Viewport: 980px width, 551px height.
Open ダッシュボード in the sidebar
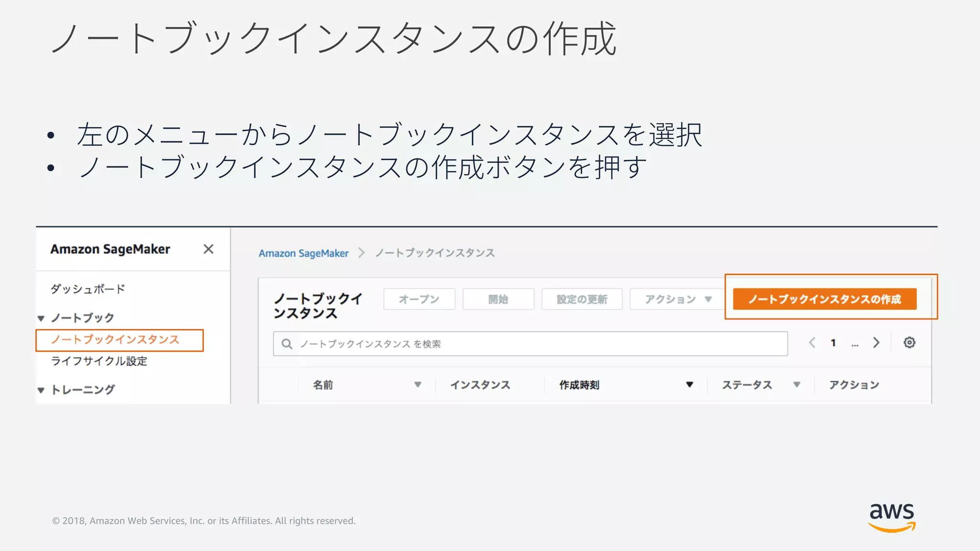[x=88, y=289]
